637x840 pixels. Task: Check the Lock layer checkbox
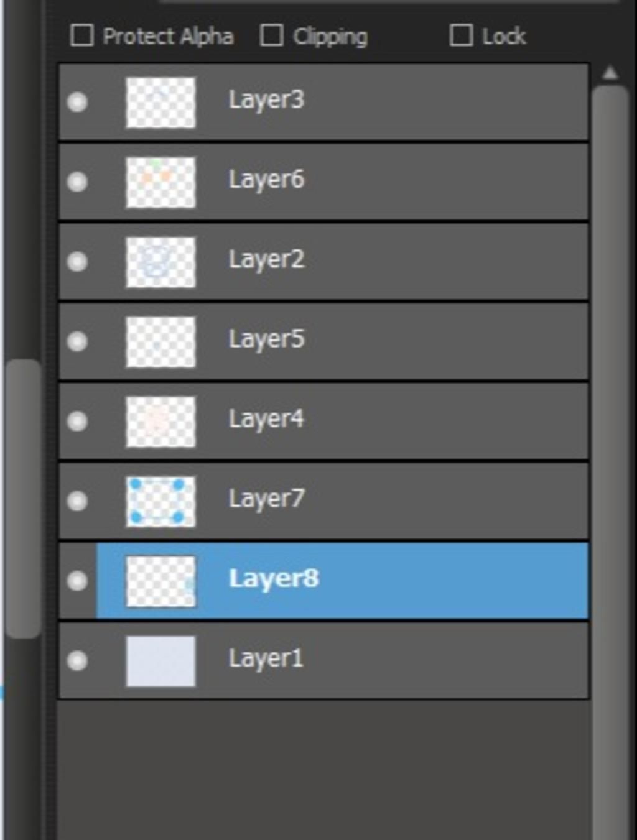tap(461, 35)
